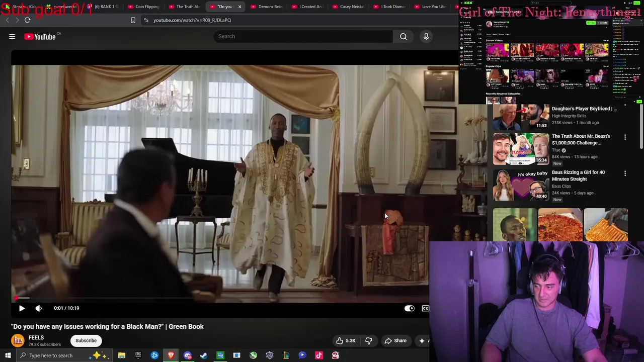Image resolution: width=644 pixels, height=362 pixels.
Task: Go back with the browser back arrow
Action: 7,20
